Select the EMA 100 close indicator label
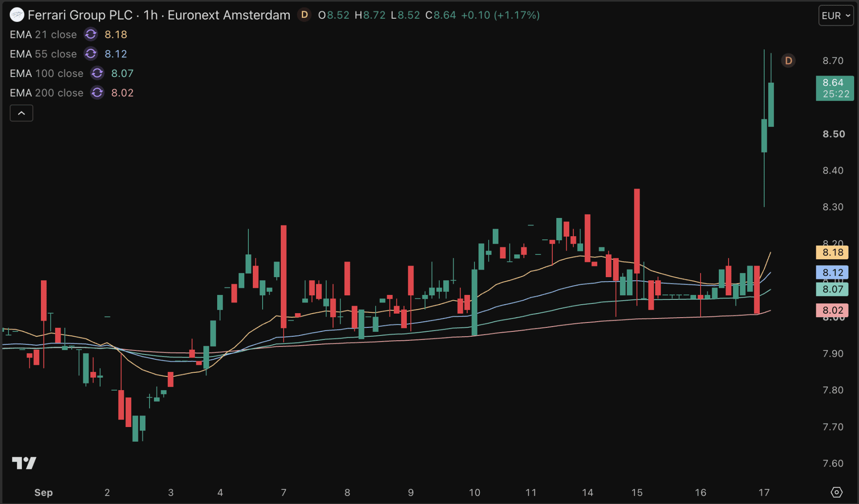Viewport: 859px width, 504px height. coord(47,73)
